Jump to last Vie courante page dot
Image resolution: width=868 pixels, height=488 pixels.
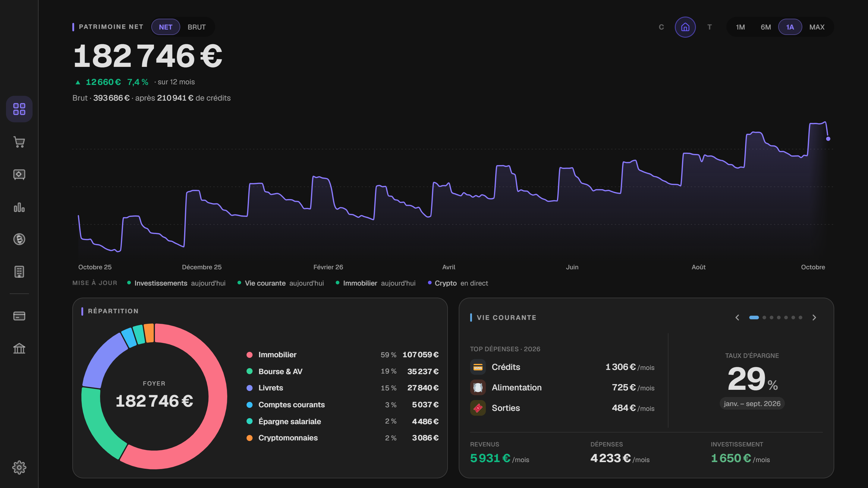(x=800, y=318)
